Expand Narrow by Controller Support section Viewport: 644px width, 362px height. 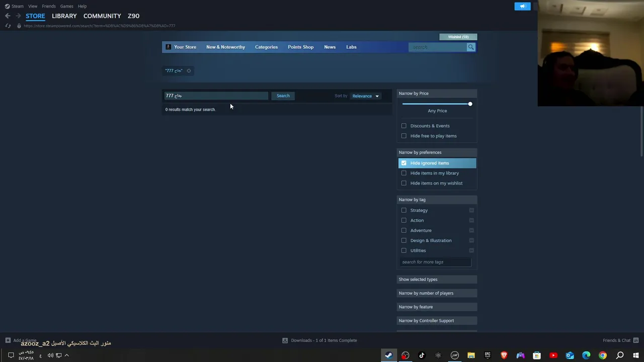[437, 321]
